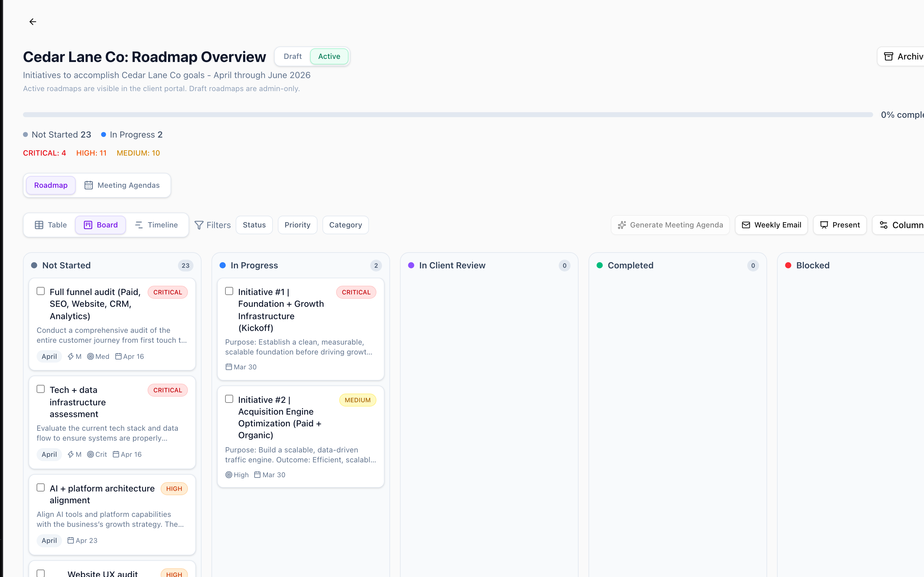
Task: Select the Roadmap tab
Action: click(x=51, y=185)
